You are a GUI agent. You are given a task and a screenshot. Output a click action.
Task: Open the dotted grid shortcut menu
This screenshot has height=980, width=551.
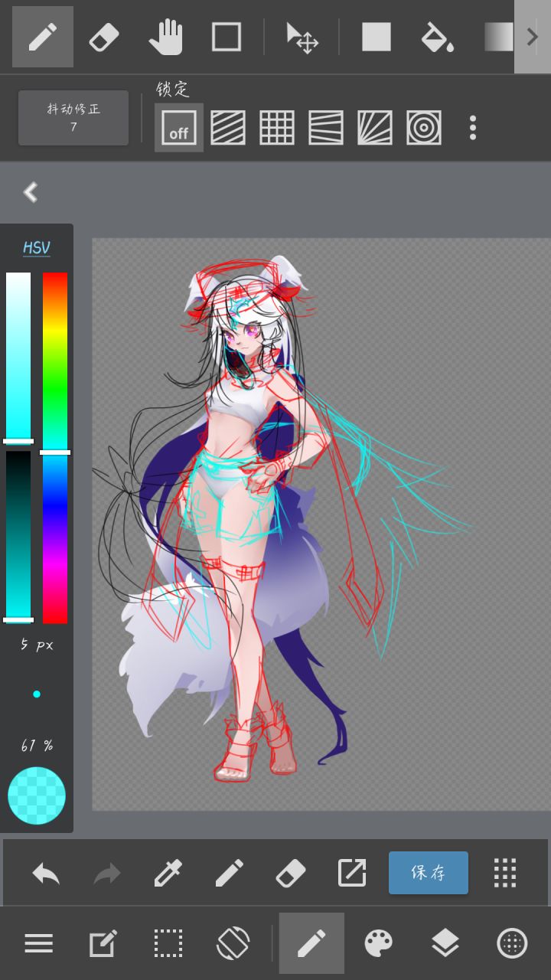(x=505, y=873)
